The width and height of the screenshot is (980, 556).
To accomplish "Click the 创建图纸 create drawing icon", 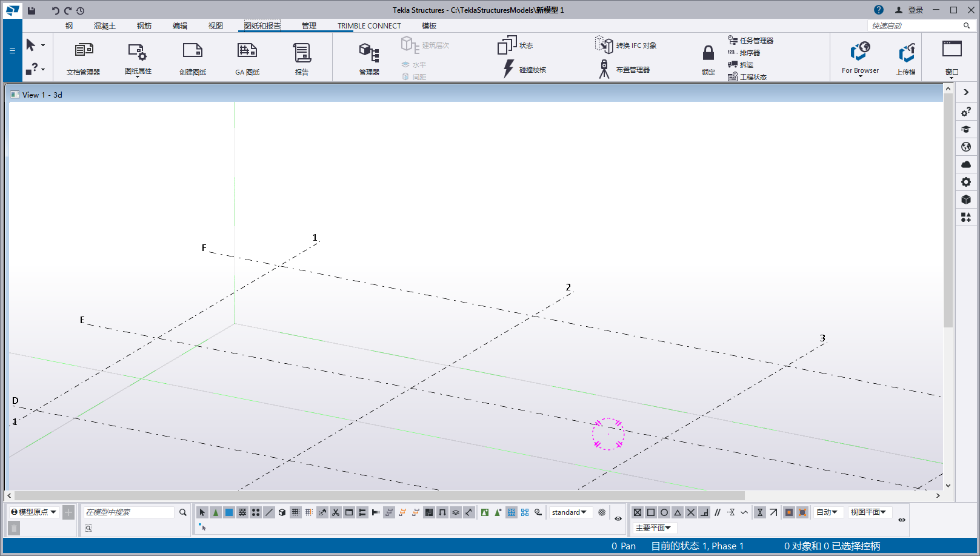I will pos(193,58).
